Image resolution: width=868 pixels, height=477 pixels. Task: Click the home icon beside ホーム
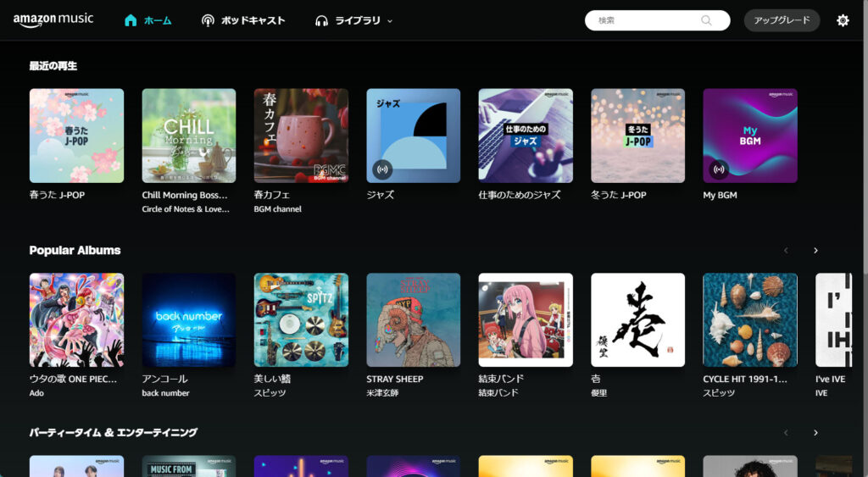point(131,20)
